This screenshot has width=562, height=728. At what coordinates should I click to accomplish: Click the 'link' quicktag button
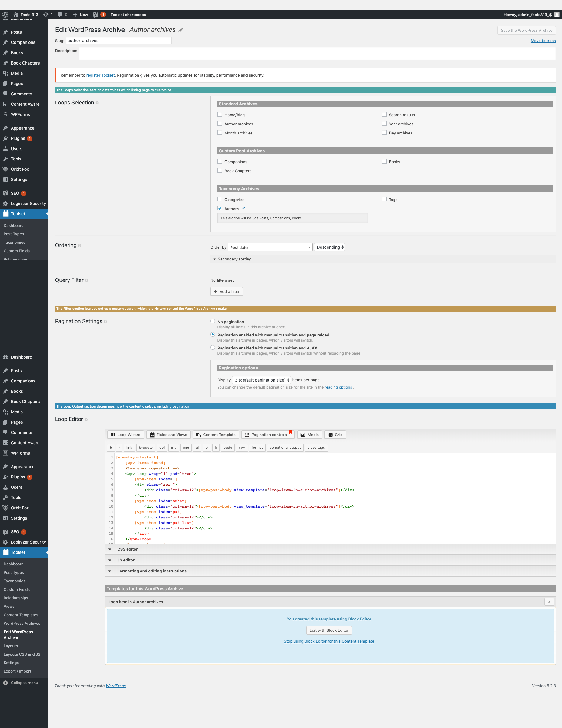coord(129,448)
